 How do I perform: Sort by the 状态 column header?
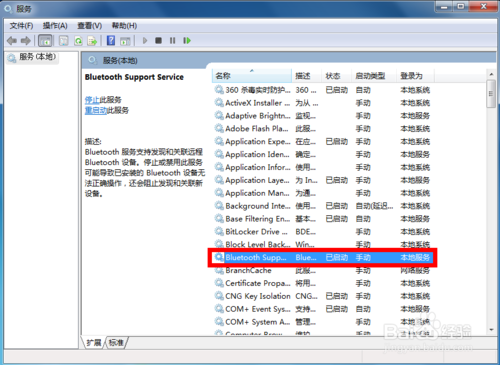click(x=337, y=76)
